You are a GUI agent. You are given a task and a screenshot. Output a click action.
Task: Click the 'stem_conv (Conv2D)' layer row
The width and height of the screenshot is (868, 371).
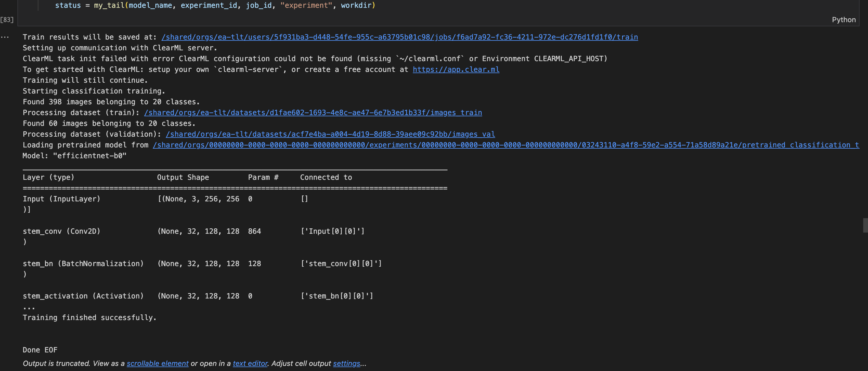[x=61, y=231]
